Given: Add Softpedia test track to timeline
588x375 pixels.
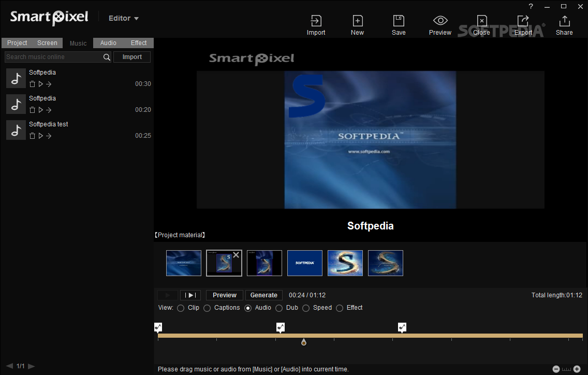Looking at the screenshot, I should [x=49, y=136].
